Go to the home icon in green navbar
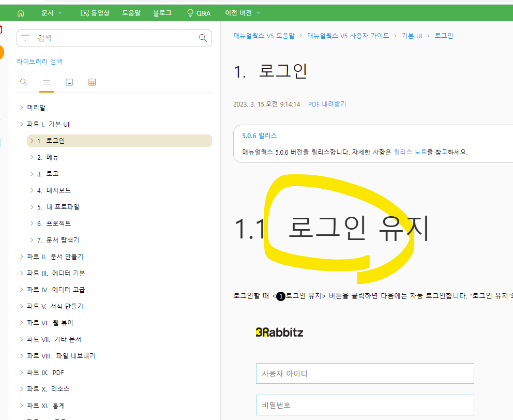This screenshot has height=420, width=513. tap(21, 13)
